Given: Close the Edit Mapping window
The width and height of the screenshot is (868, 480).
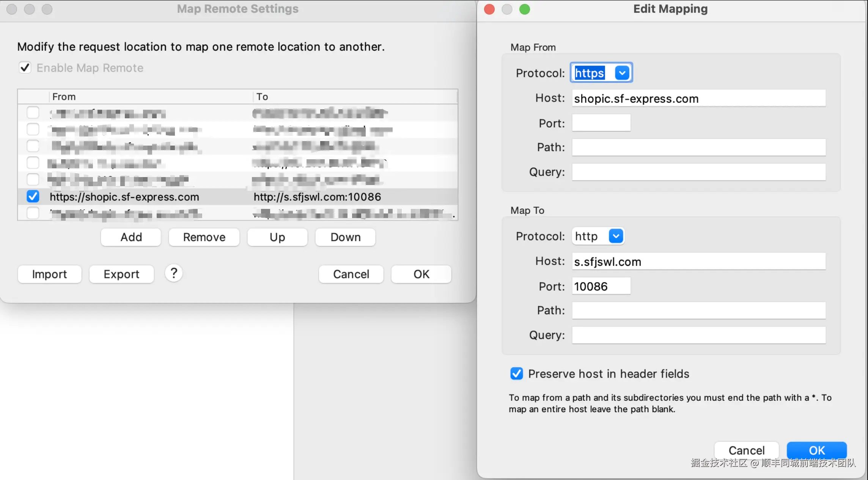Looking at the screenshot, I should pos(489,9).
